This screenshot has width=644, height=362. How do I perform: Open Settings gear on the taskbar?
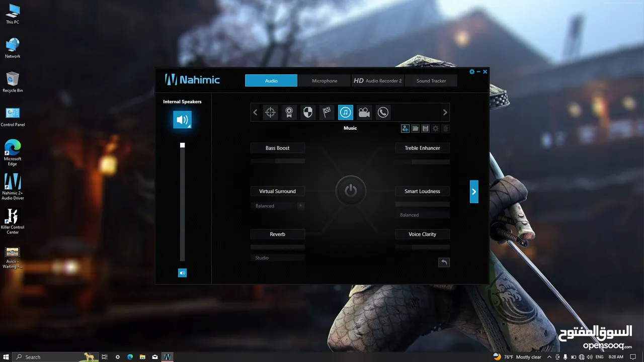[x=118, y=357]
